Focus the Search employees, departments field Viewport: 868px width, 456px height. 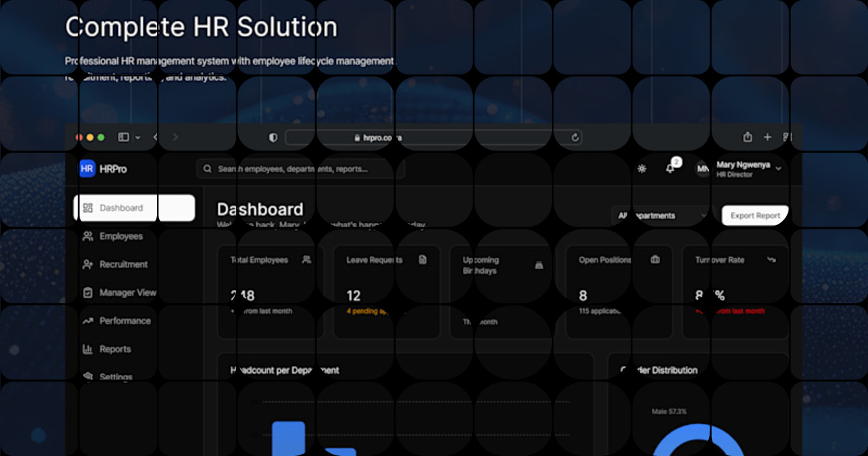click(301, 169)
